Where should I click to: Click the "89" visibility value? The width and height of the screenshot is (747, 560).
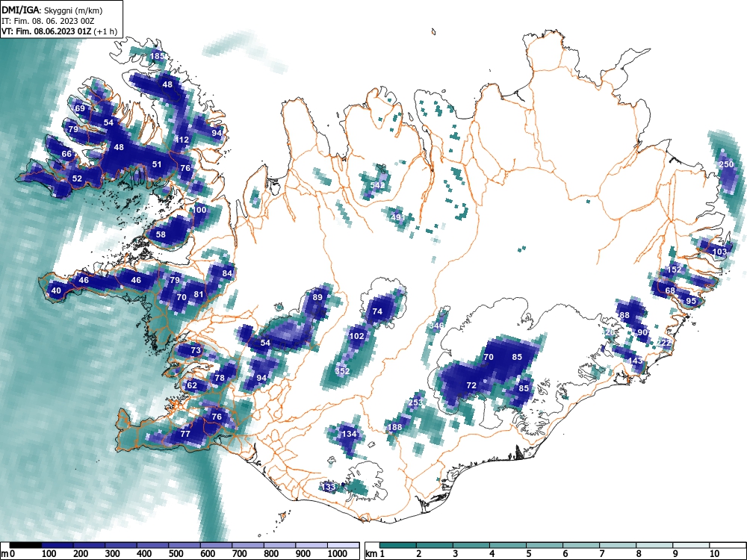pyautogui.click(x=317, y=297)
